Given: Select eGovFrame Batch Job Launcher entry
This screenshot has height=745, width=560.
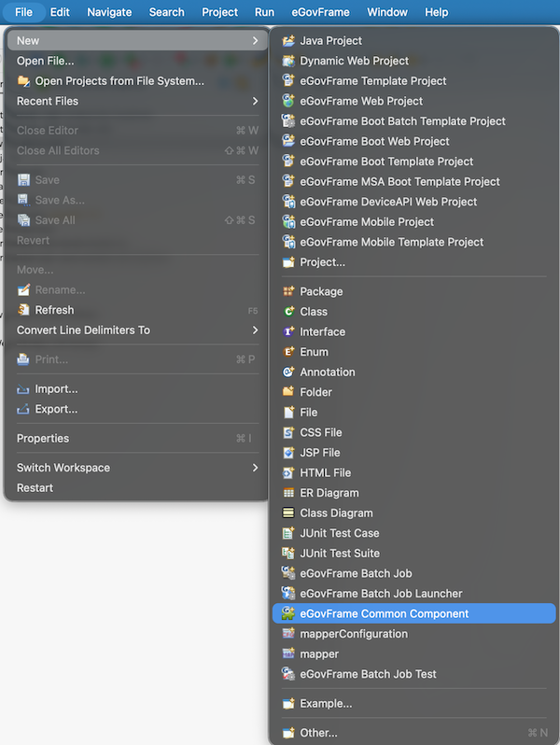Looking at the screenshot, I should [x=381, y=594].
